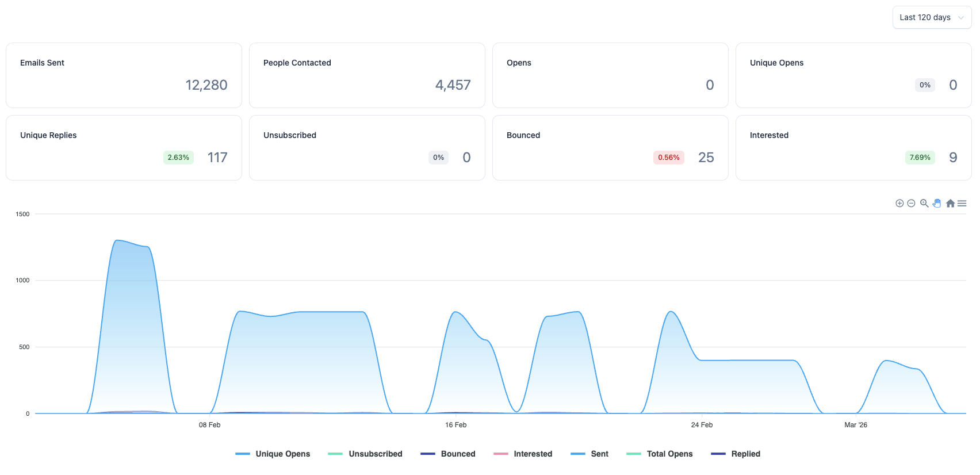Click the chart zoom in icon
980x475 pixels.
pos(899,203)
